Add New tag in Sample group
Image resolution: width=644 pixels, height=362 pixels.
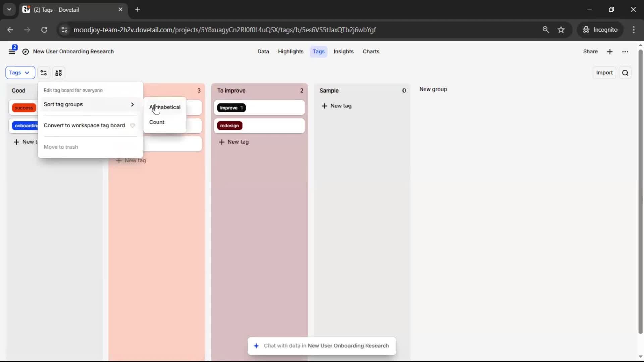(336, 106)
